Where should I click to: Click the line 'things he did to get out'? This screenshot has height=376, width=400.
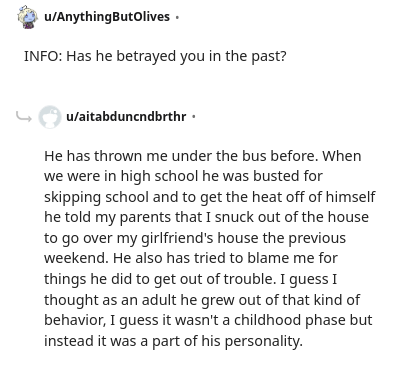[x=190, y=279]
